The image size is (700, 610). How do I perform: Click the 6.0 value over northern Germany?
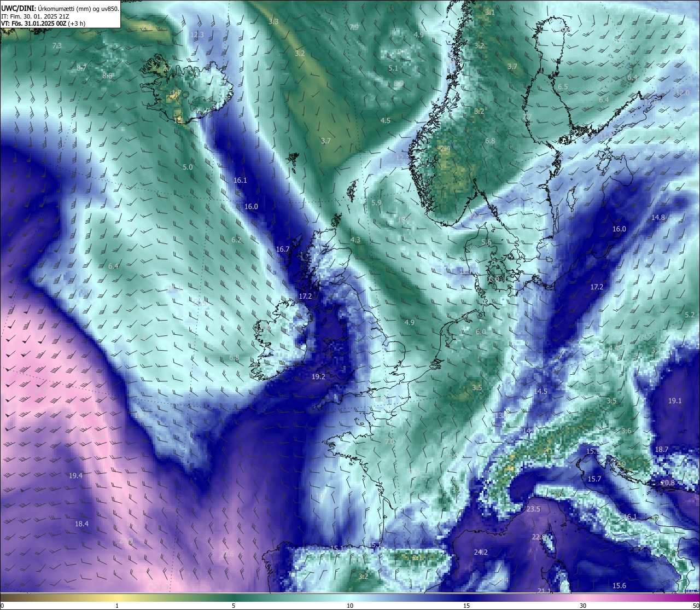(481, 332)
